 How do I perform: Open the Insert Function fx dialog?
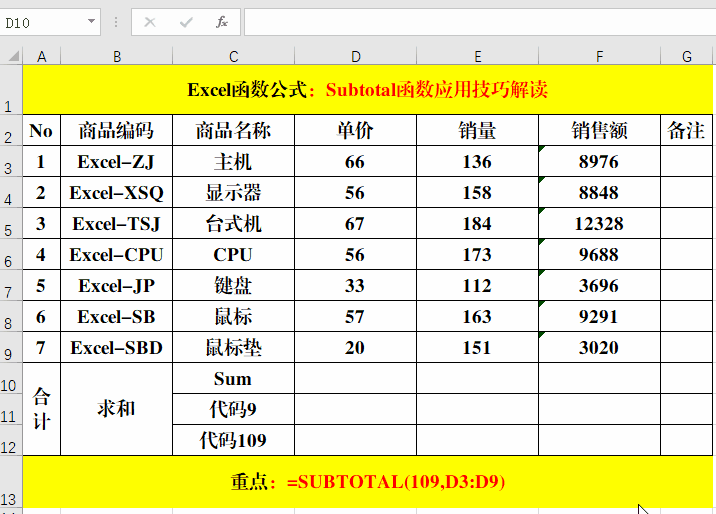[222, 22]
